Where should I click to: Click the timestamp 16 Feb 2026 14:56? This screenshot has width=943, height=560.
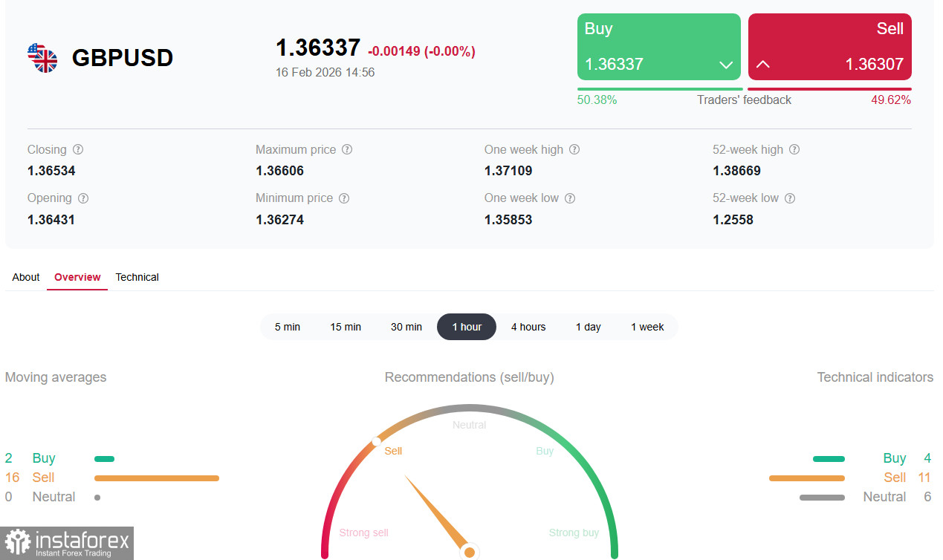pyautogui.click(x=325, y=73)
